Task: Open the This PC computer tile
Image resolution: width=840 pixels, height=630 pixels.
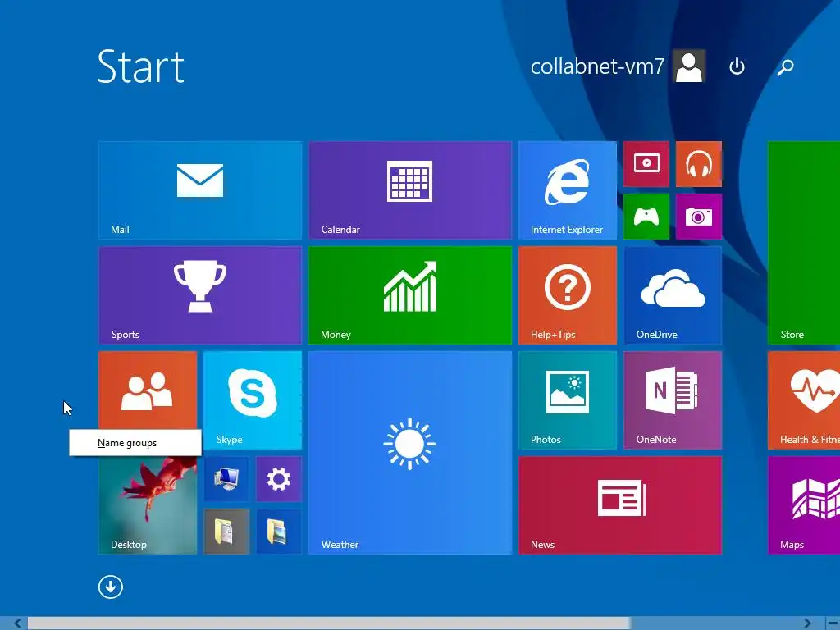Action: pos(226,479)
